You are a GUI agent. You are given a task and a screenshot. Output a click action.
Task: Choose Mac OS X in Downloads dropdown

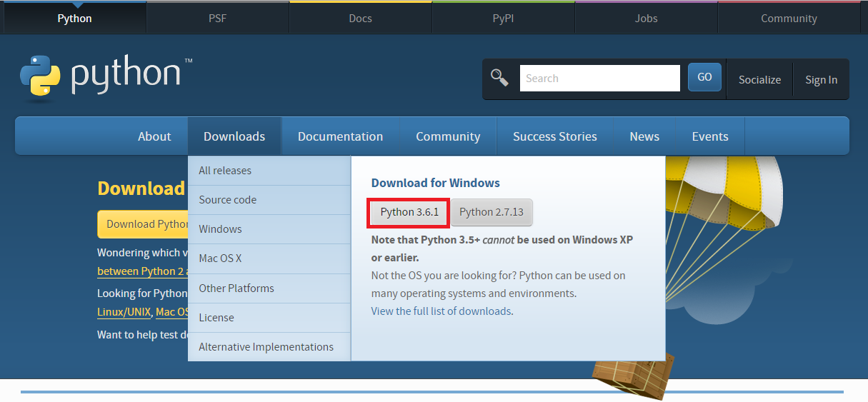click(x=269, y=258)
